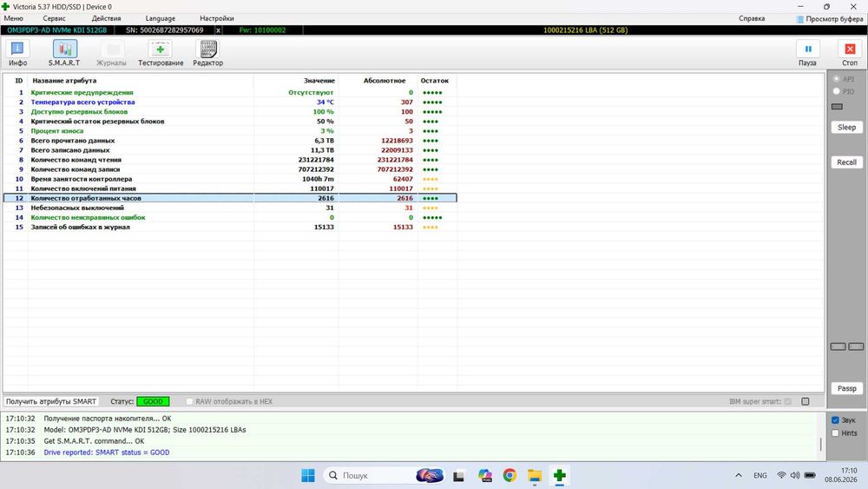Open Просмотр буфера buffer viewer
868x489 pixels.
[x=829, y=19]
